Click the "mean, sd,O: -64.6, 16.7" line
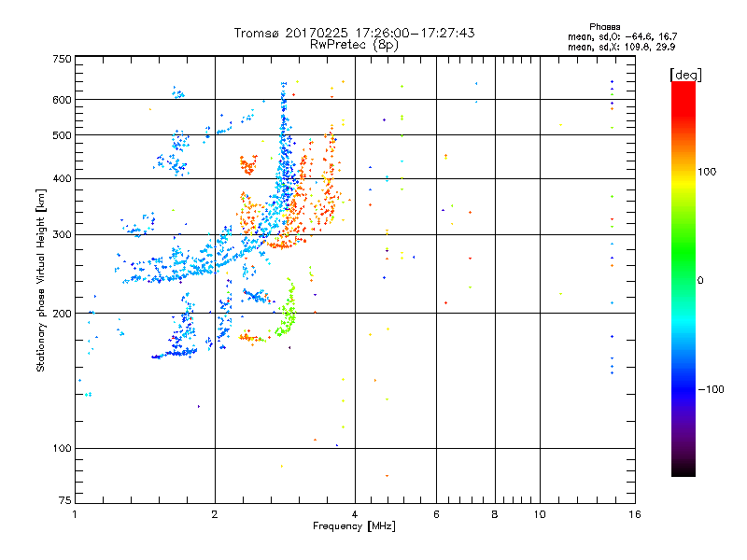The height and width of the screenshot is (560, 747). [x=622, y=36]
